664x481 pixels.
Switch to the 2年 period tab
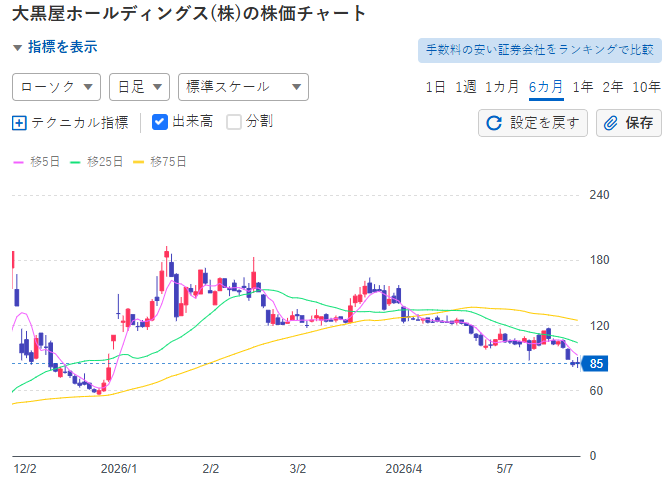pyautogui.click(x=613, y=87)
